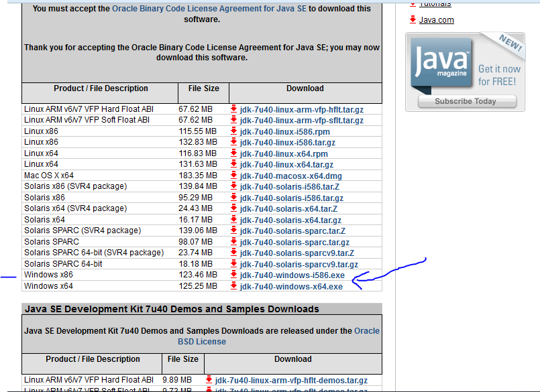Download jdk-7u40-linux-x64.tar.gz
The width and height of the screenshot is (540, 392).
pos(286,165)
